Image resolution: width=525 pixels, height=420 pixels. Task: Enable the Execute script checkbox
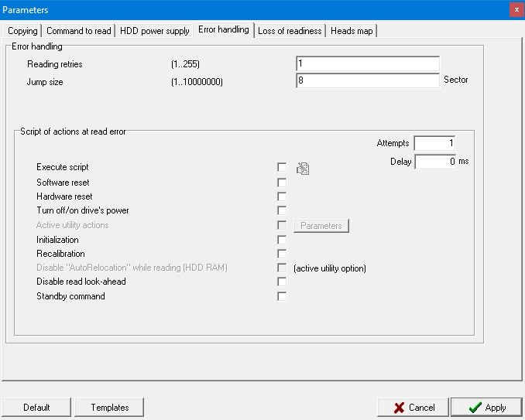(x=282, y=167)
